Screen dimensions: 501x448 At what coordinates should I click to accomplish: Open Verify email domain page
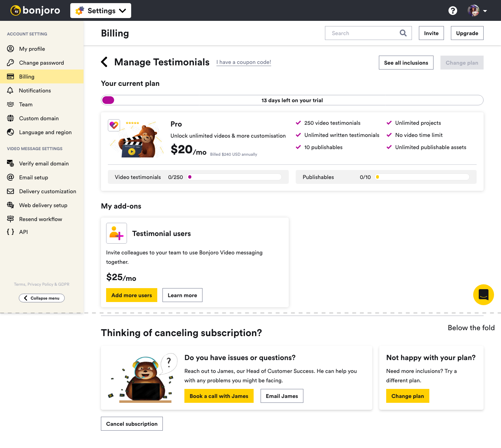coord(42,163)
